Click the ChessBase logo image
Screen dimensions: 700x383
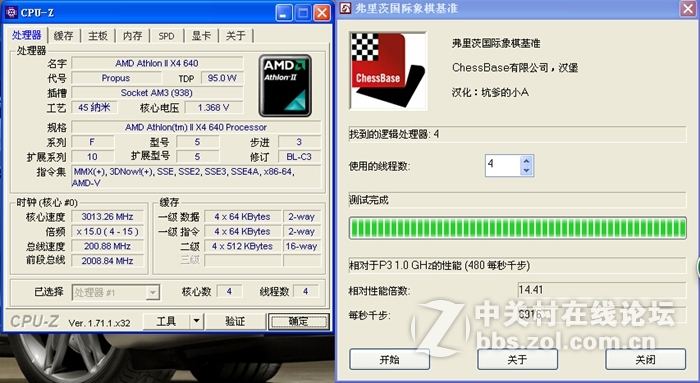[388, 71]
